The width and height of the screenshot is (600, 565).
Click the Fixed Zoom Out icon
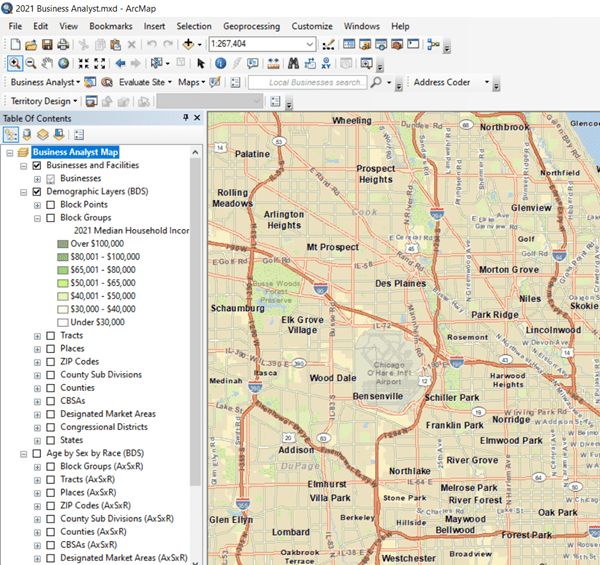pos(99,63)
